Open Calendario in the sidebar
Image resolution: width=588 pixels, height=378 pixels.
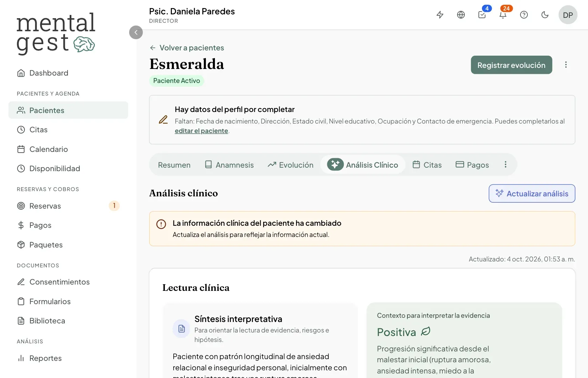tap(68, 149)
